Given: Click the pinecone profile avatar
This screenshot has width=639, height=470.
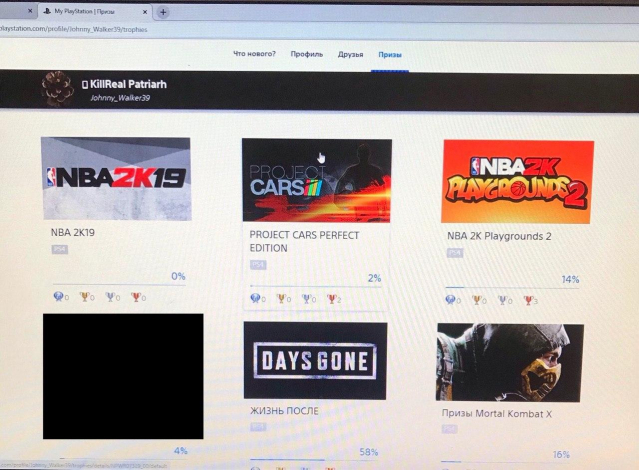Looking at the screenshot, I should (57, 89).
